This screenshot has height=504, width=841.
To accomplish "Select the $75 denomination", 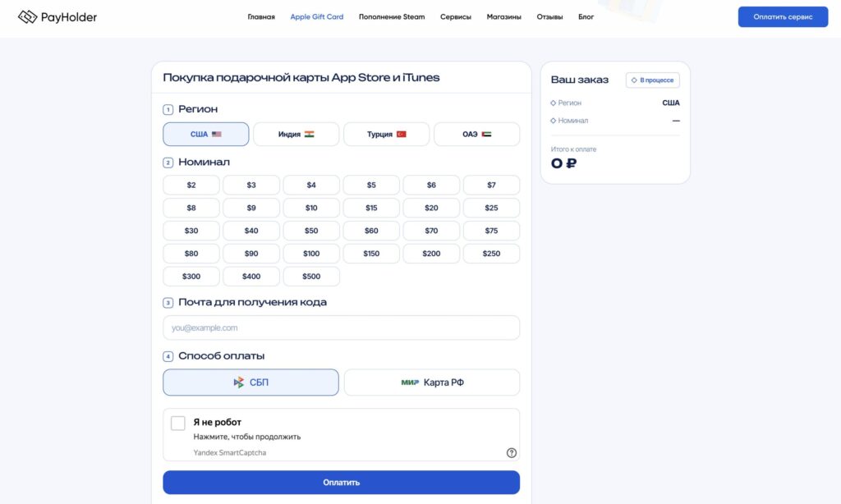I will 491,231.
